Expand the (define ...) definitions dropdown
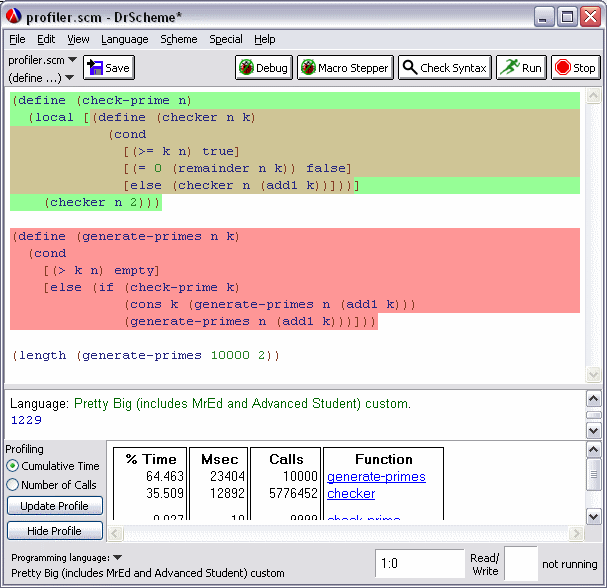607x588 pixels. coord(41,78)
